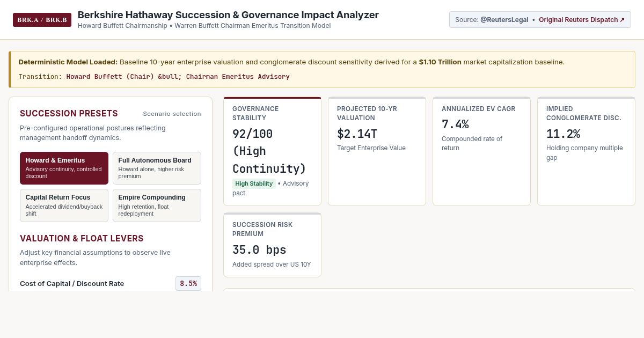Click the Target Enterprise Value caption
Image resolution: width=644 pixels, height=338 pixels.
coord(371,148)
